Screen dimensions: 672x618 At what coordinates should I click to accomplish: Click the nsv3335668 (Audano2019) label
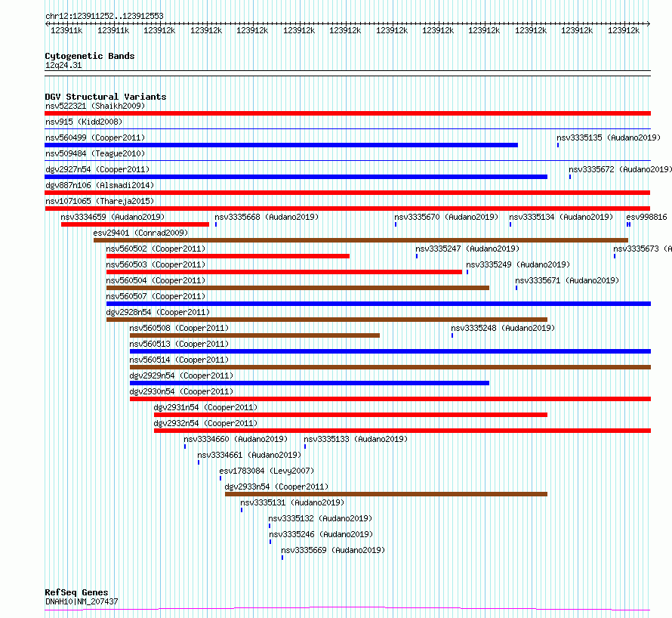click(x=267, y=217)
